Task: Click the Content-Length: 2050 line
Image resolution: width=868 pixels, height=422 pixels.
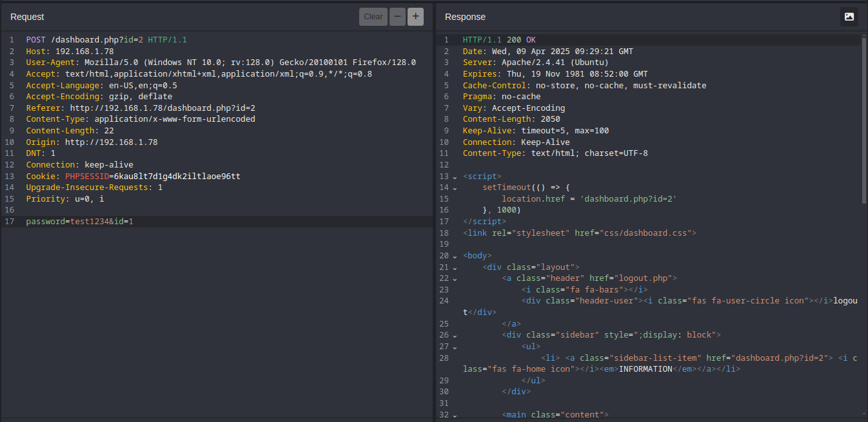Action: pyautogui.click(x=511, y=119)
